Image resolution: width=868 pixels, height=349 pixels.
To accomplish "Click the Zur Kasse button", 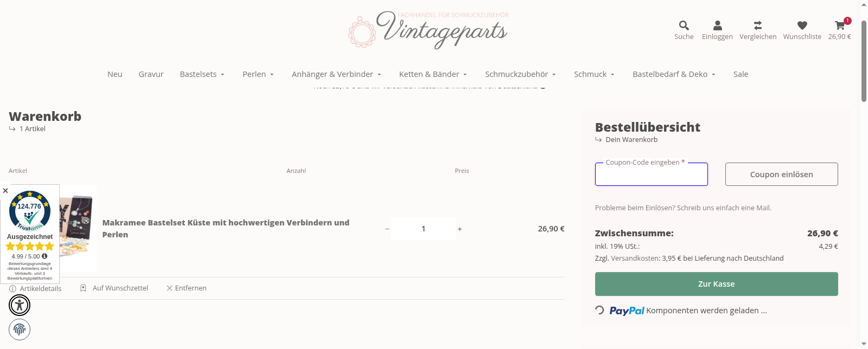I will coord(716,283).
